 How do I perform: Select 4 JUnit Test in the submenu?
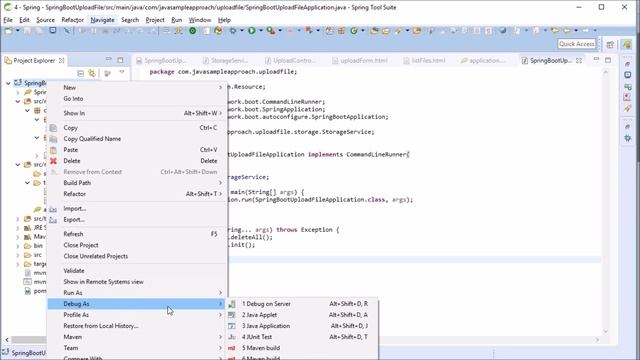coord(302,337)
